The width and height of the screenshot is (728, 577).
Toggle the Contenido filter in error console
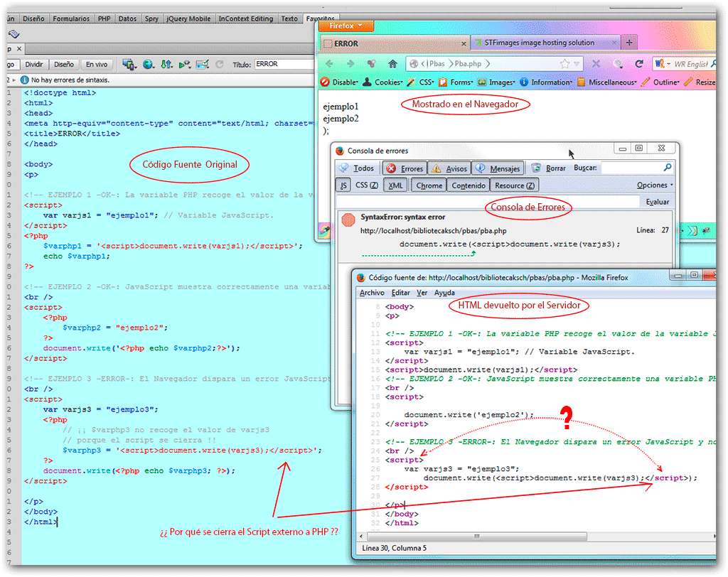click(468, 185)
